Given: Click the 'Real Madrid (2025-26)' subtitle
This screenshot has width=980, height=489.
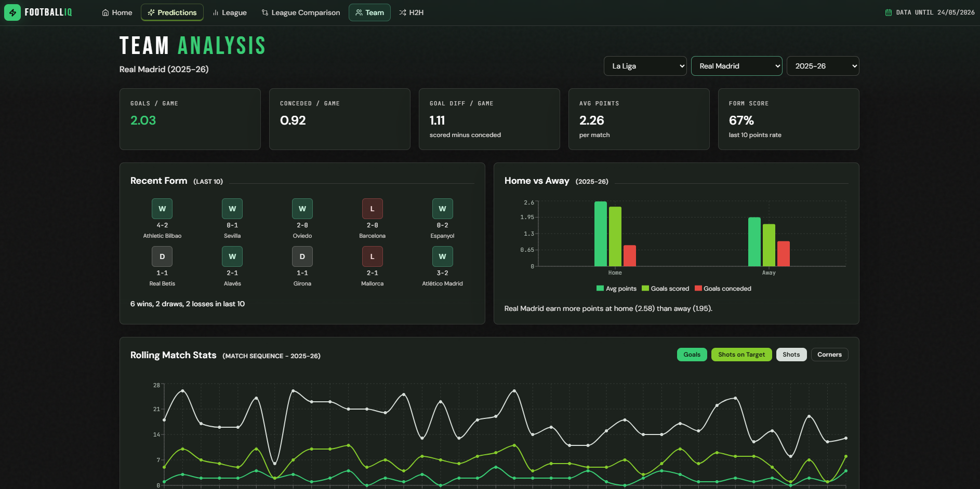Looking at the screenshot, I should pyautogui.click(x=164, y=69).
